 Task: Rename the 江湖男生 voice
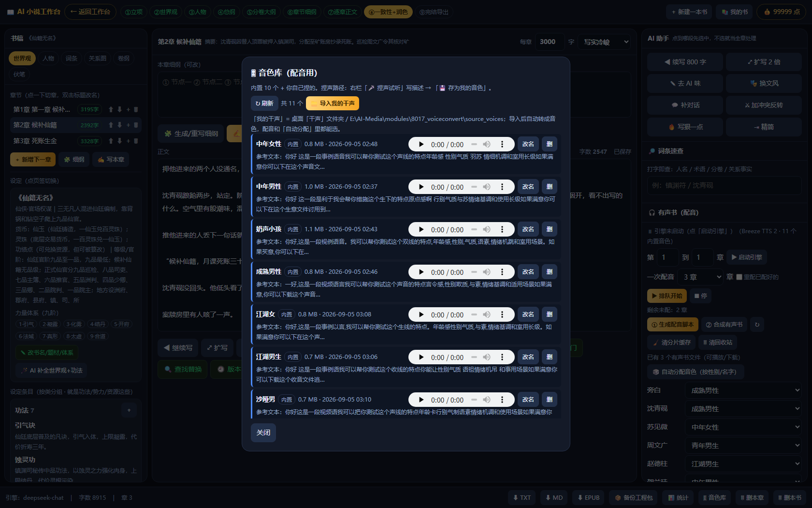click(x=528, y=357)
